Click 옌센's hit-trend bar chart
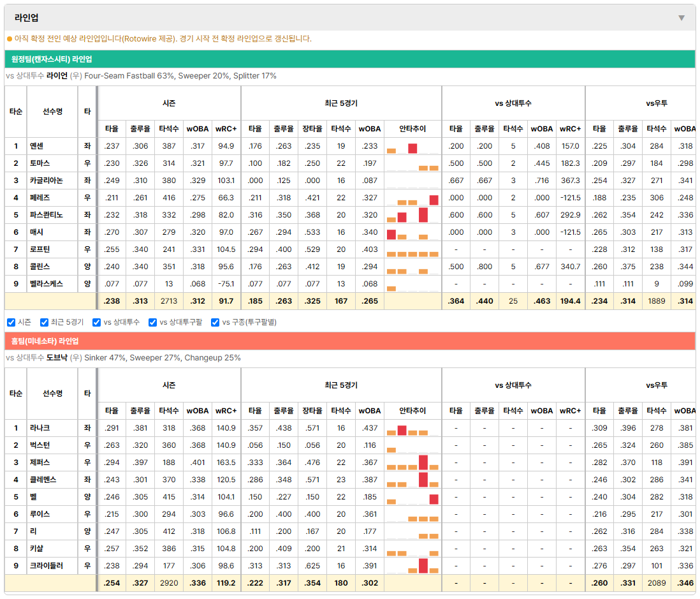Viewport: 700px width, 599px height. [x=412, y=146]
